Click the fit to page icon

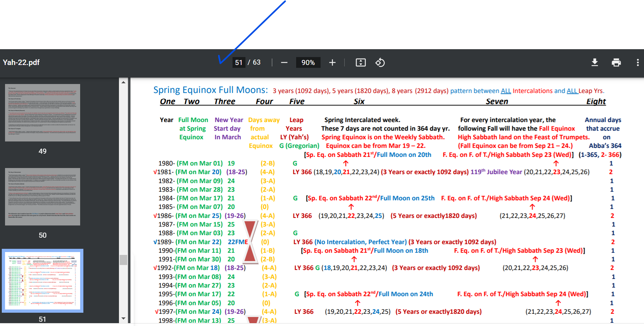pos(360,62)
